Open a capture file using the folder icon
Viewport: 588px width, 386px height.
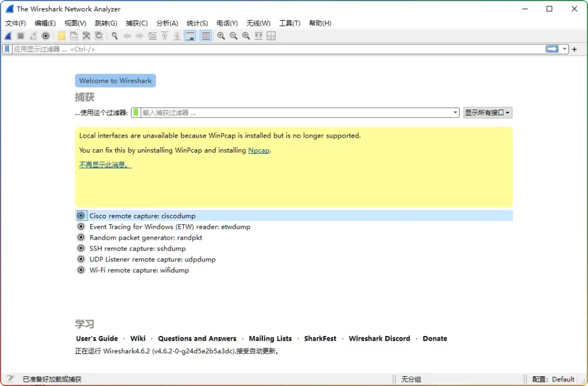coord(61,36)
